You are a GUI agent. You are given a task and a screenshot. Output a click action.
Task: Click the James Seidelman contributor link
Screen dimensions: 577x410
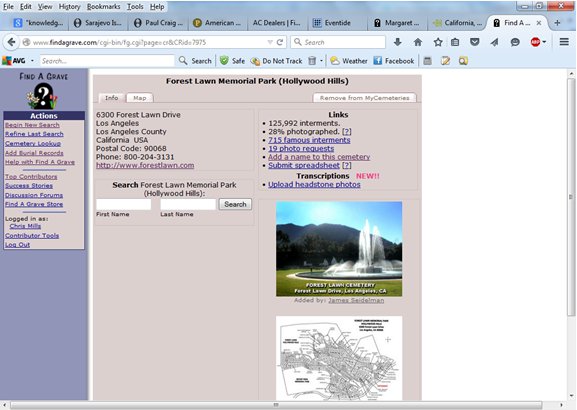tap(356, 300)
